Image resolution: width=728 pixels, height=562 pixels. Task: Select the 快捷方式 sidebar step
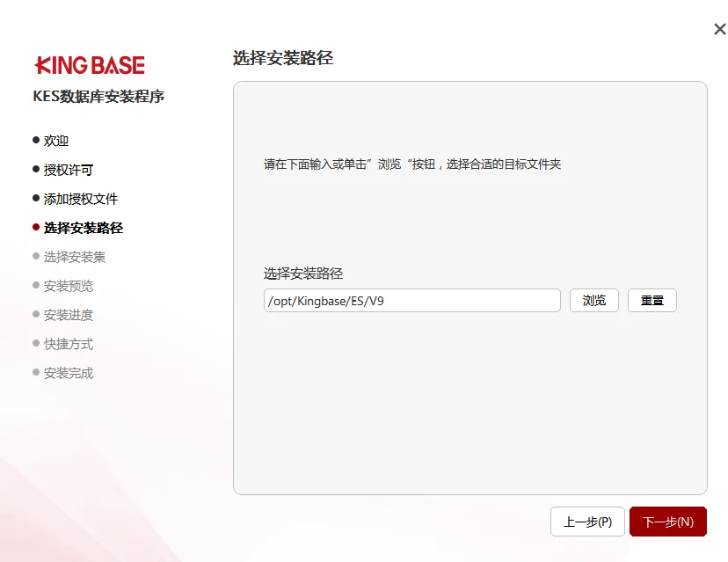[x=69, y=344]
